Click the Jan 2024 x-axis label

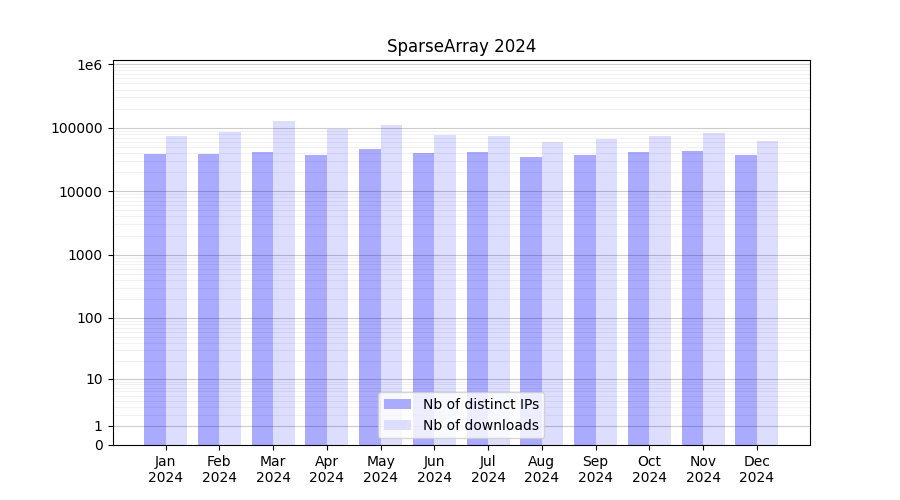click(x=166, y=469)
